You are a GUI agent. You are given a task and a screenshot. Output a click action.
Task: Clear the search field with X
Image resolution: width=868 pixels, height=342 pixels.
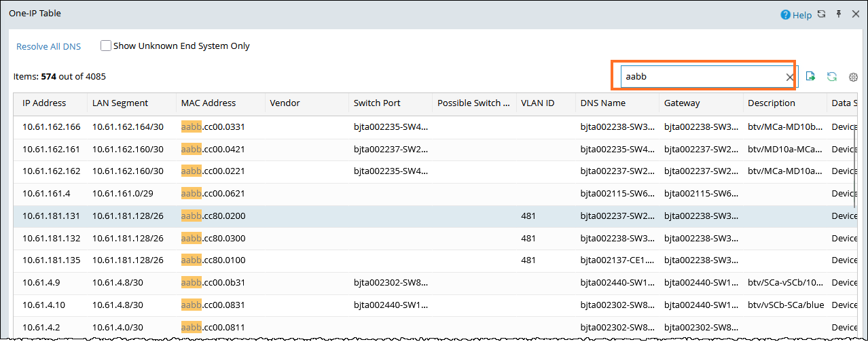click(790, 78)
